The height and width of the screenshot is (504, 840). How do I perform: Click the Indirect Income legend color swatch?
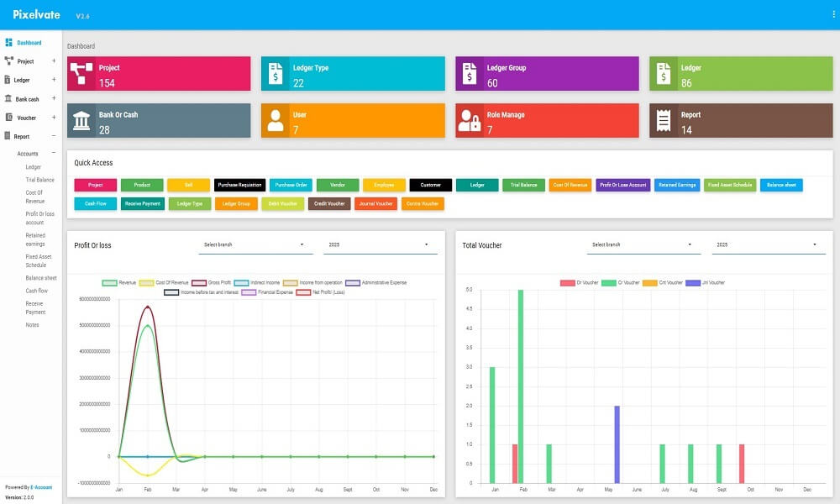click(x=241, y=282)
